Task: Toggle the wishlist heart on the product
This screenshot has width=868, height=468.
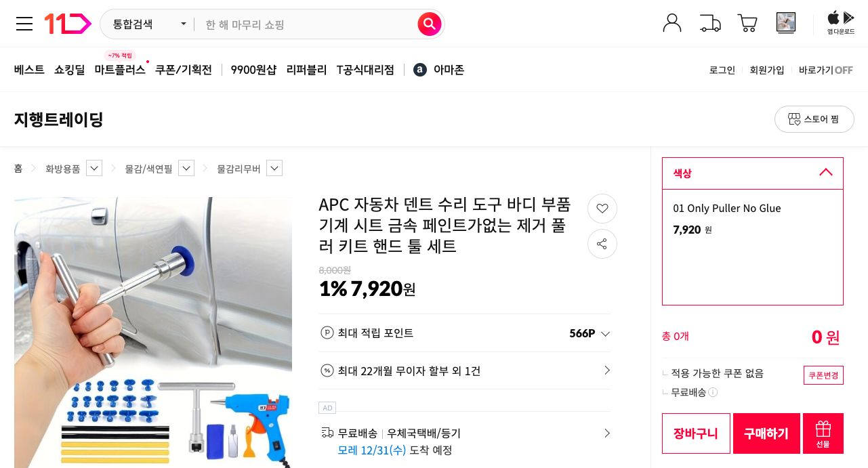Action: [x=602, y=209]
